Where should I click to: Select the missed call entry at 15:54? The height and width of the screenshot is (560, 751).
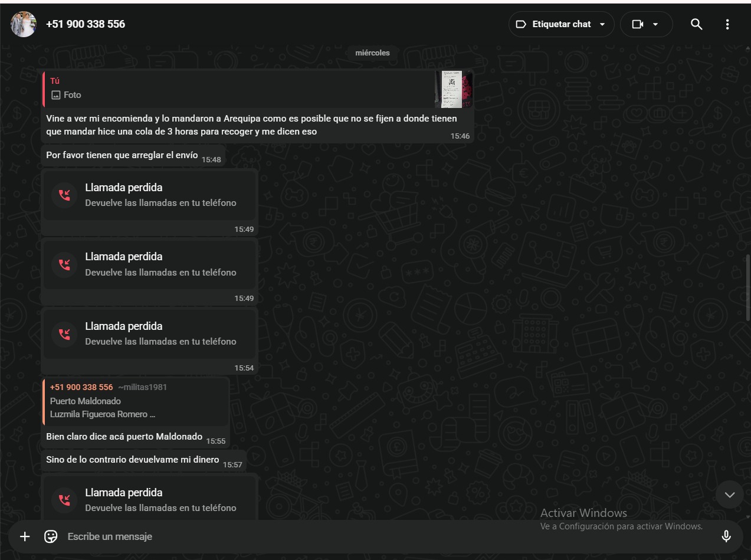tap(149, 333)
